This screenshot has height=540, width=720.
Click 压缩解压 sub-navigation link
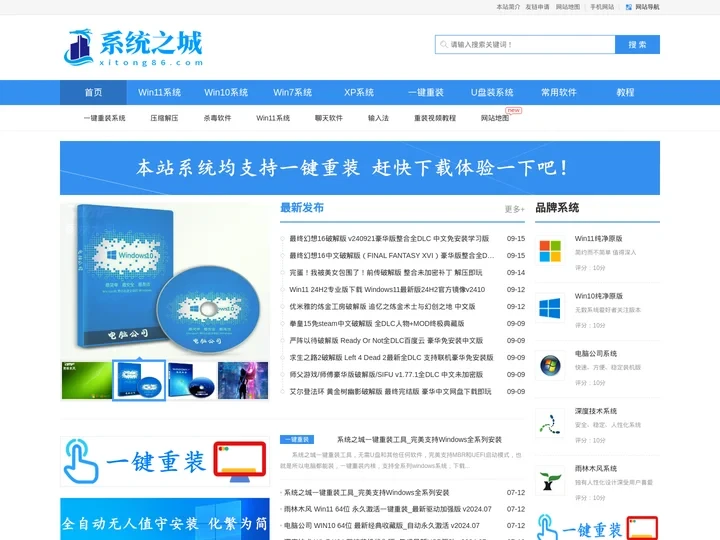[164, 118]
